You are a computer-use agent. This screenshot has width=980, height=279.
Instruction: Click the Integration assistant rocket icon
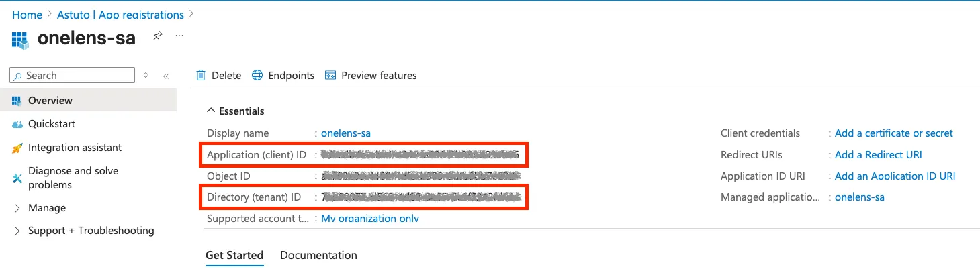[17, 148]
